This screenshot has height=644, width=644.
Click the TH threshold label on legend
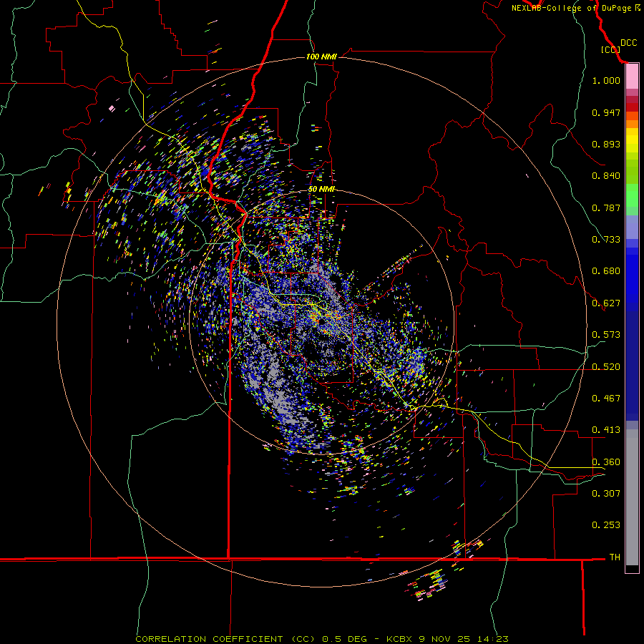[615, 557]
